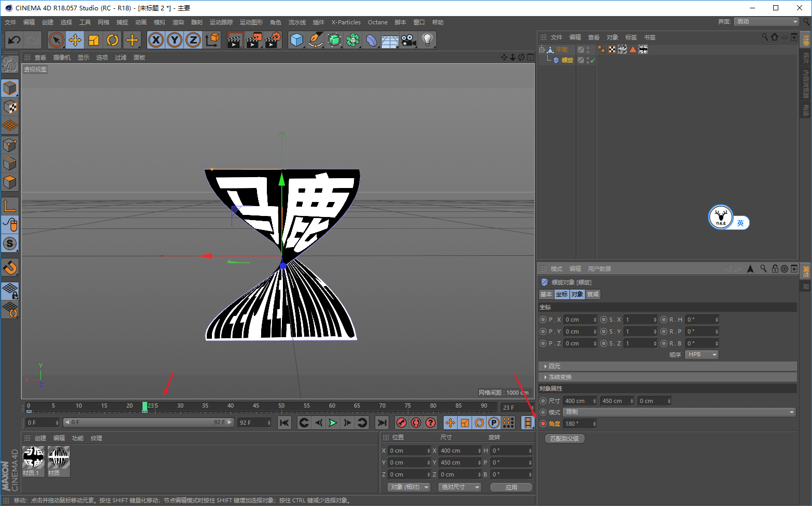Add a Light object

428,40
